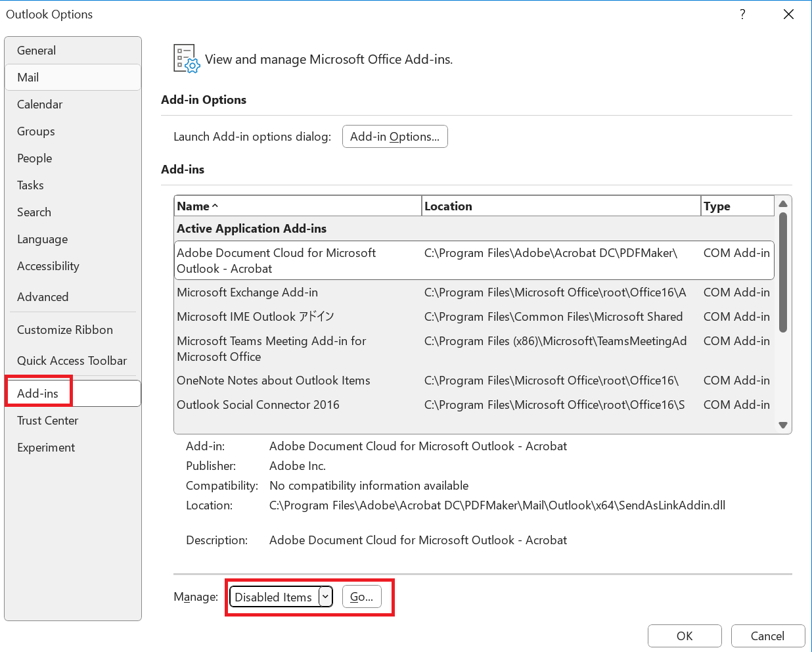The height and width of the screenshot is (652, 812).
Task: Click the Go button next to Manage
Action: point(362,597)
